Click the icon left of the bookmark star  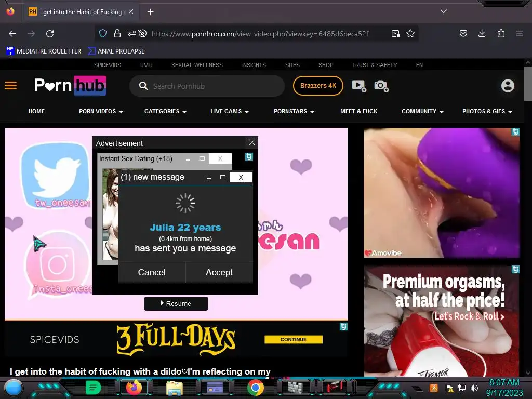click(x=395, y=33)
